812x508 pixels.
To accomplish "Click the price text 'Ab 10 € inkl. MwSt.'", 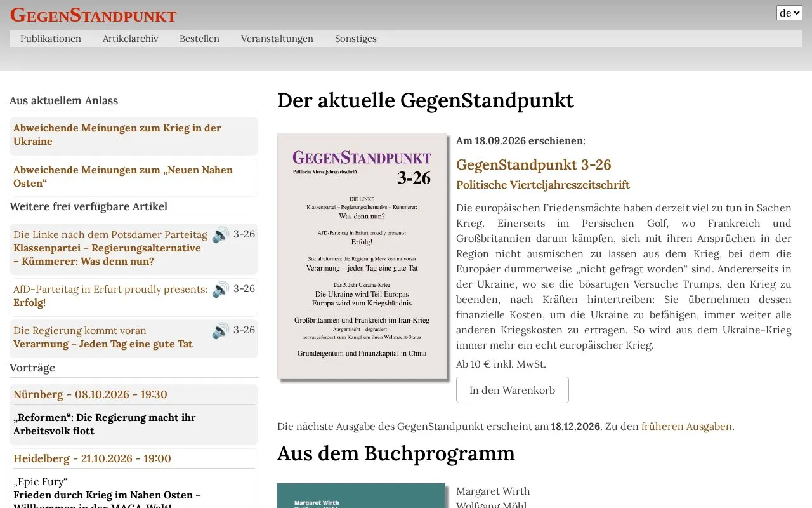I will pos(501,364).
